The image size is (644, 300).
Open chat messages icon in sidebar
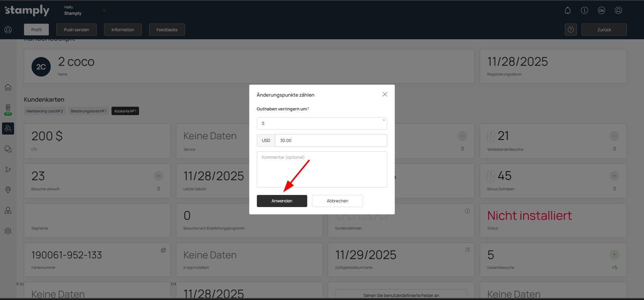tap(8, 149)
